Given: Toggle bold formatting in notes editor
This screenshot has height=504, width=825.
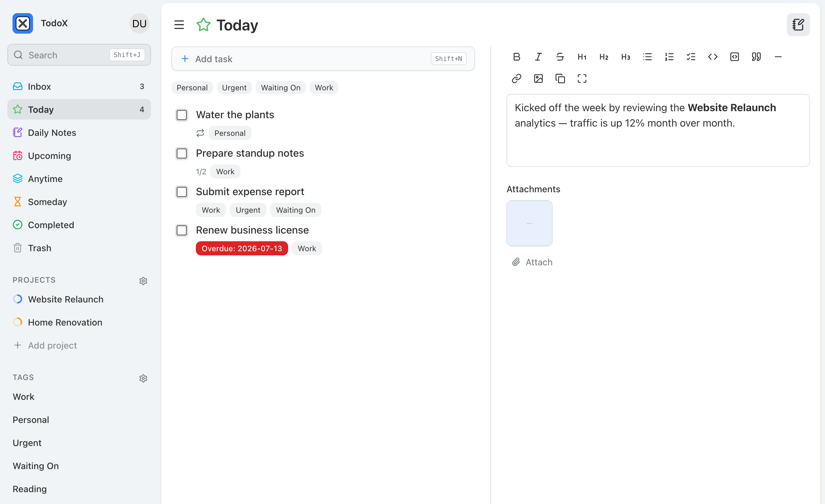Looking at the screenshot, I should click(x=516, y=57).
